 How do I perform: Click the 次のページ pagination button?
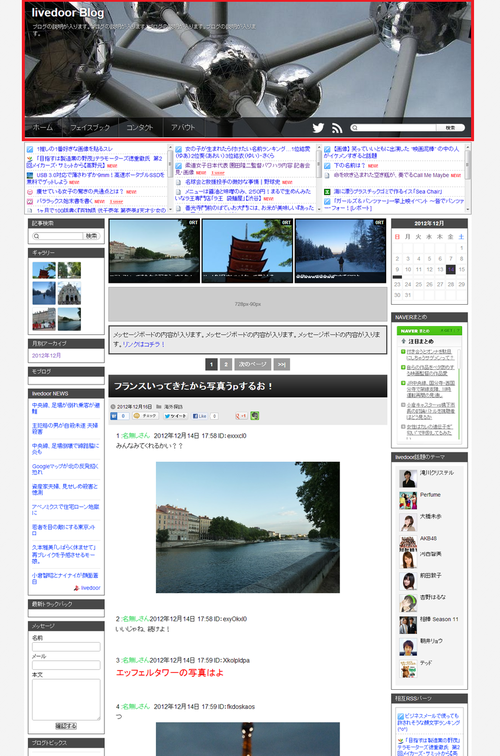252,364
